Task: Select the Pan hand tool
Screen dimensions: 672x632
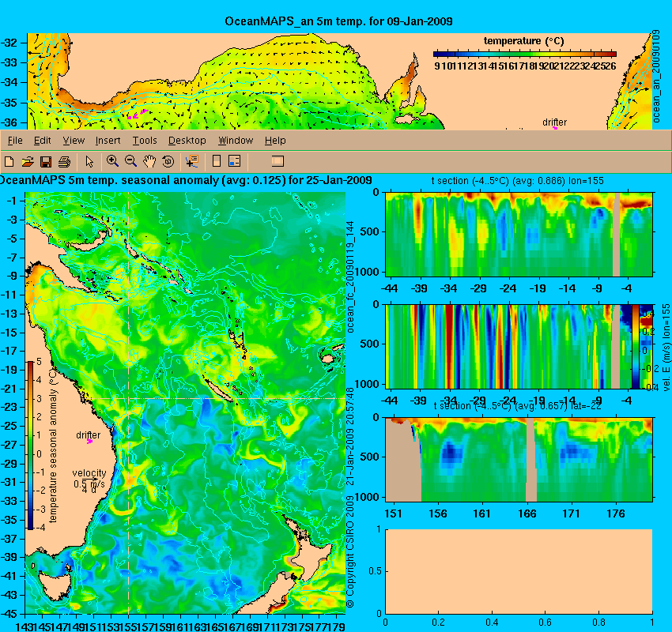Action: (x=149, y=161)
